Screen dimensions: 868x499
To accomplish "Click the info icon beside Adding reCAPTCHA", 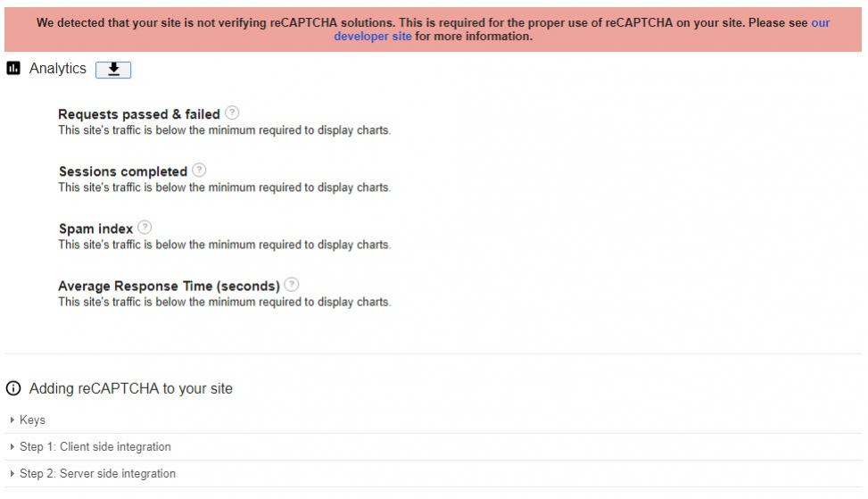I will click(13, 388).
